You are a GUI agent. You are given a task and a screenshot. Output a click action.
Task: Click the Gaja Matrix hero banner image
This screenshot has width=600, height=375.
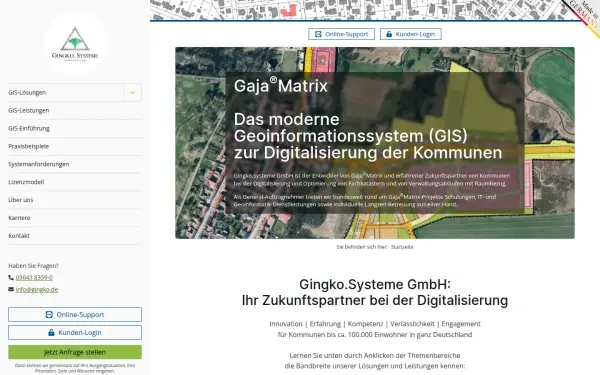(375, 143)
